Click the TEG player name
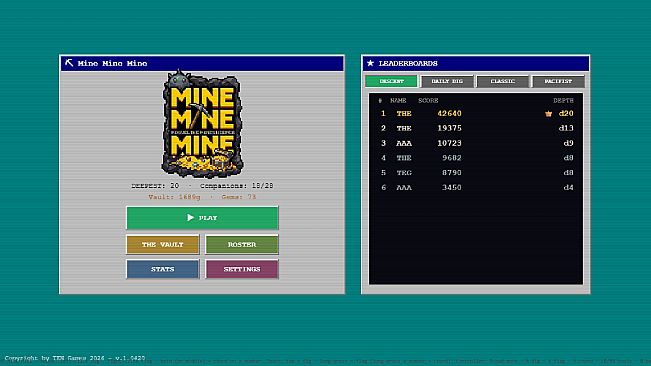 pyautogui.click(x=404, y=173)
